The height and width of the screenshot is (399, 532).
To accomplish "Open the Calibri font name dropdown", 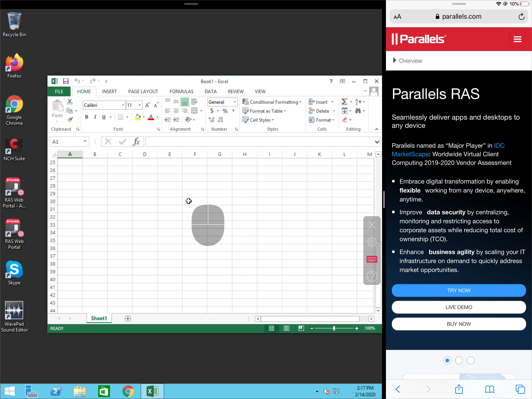I will [x=123, y=105].
